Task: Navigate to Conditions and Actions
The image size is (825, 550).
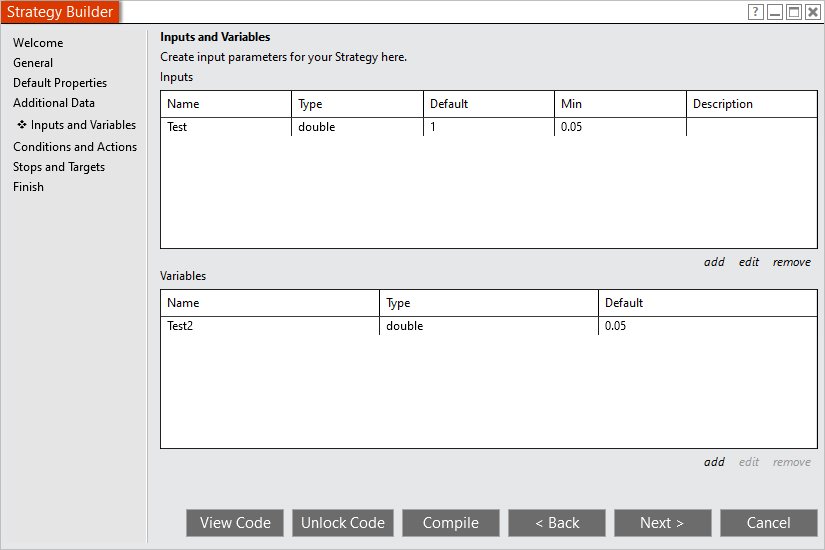Action: tap(75, 147)
